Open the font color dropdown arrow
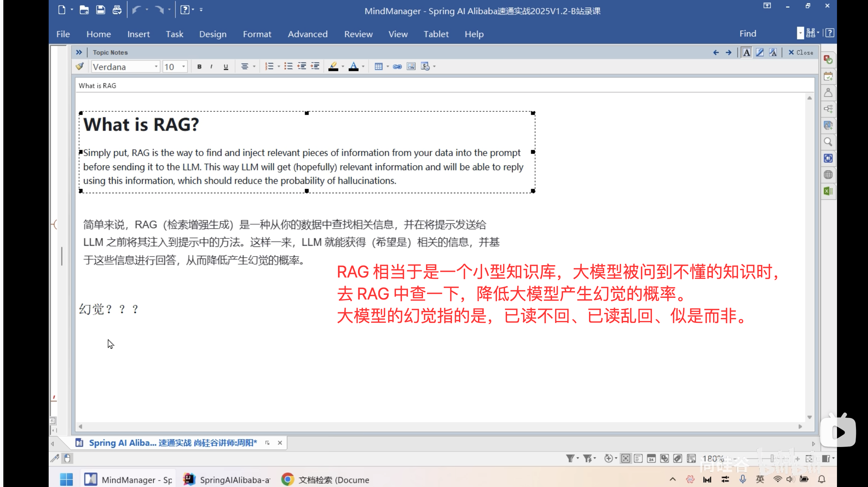Viewport: 868px width, 487px height. (362, 66)
